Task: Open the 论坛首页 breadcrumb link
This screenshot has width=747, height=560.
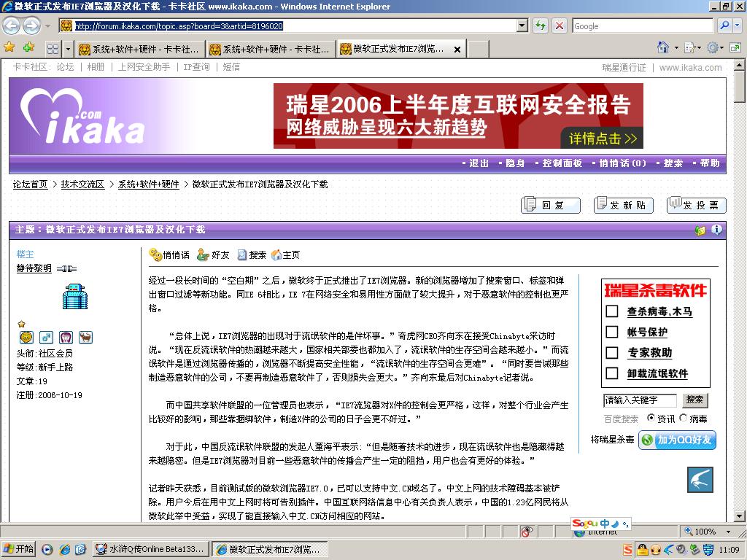Action: tap(30, 184)
